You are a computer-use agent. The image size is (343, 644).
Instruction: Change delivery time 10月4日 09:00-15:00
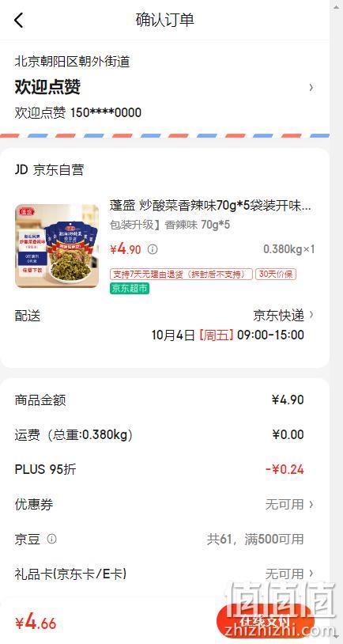(228, 335)
